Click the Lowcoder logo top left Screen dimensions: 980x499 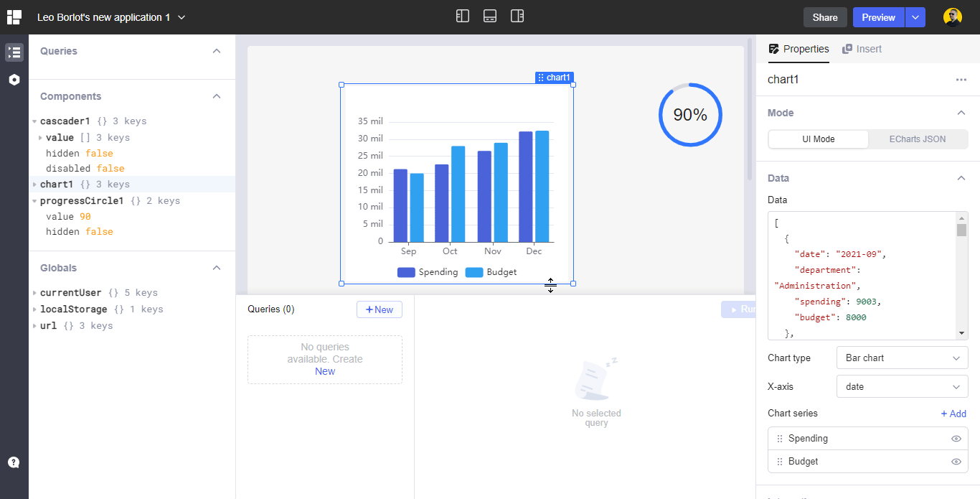14,17
